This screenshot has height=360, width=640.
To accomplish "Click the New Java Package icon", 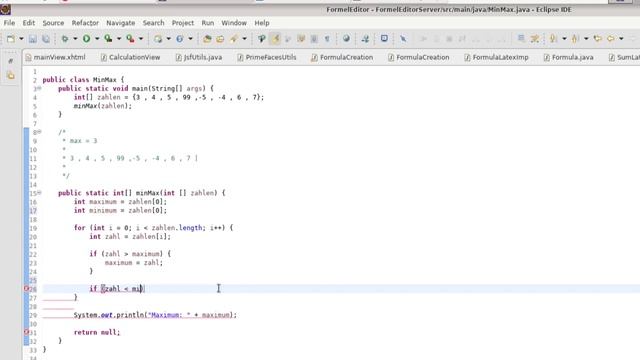I will tap(158, 39).
